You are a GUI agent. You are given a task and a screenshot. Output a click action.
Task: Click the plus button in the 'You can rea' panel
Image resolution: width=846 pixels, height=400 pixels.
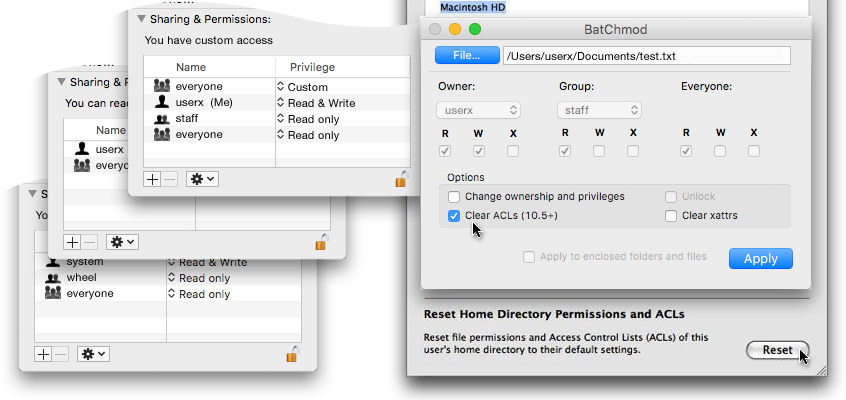[x=72, y=242]
